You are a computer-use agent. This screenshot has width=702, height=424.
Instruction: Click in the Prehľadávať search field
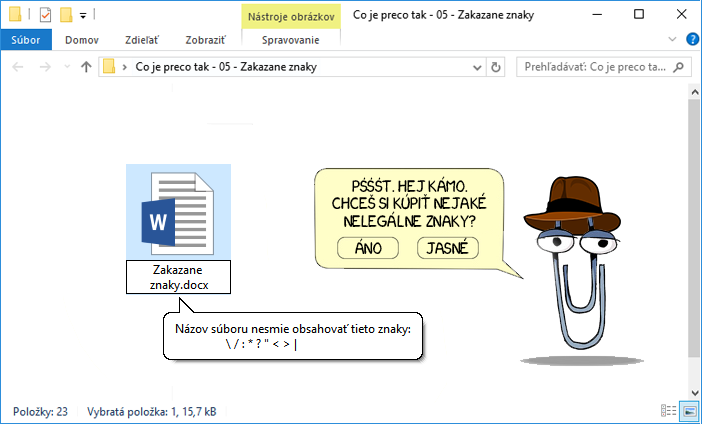(592, 67)
